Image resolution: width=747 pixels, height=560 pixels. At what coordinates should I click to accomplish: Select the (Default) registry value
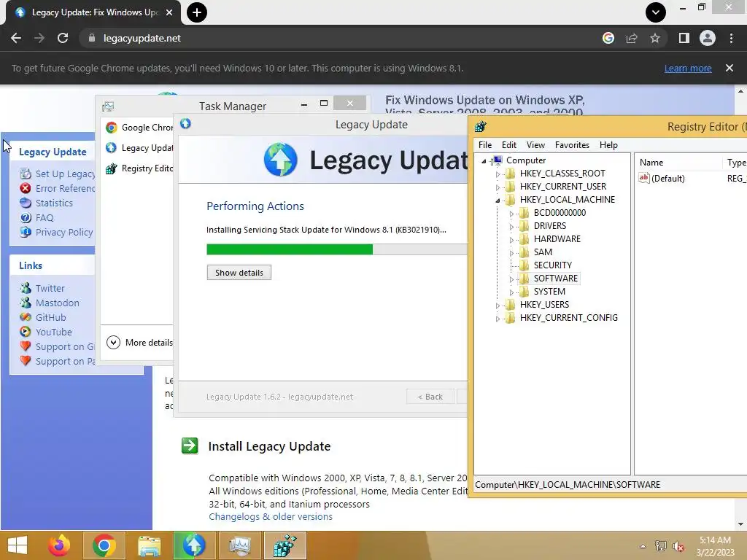click(668, 178)
